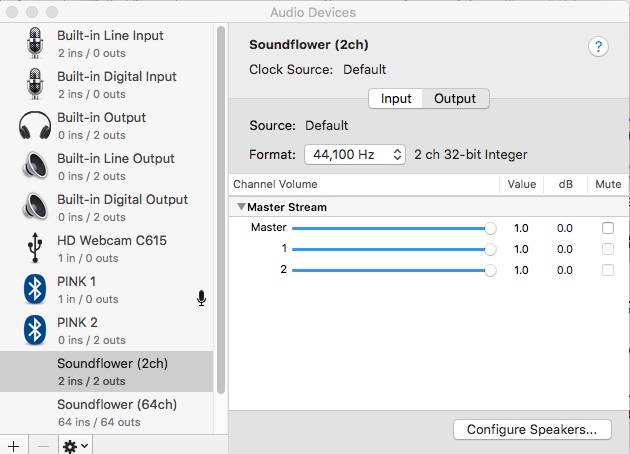
Task: Click the Master value 1.0 field
Action: (x=521, y=228)
